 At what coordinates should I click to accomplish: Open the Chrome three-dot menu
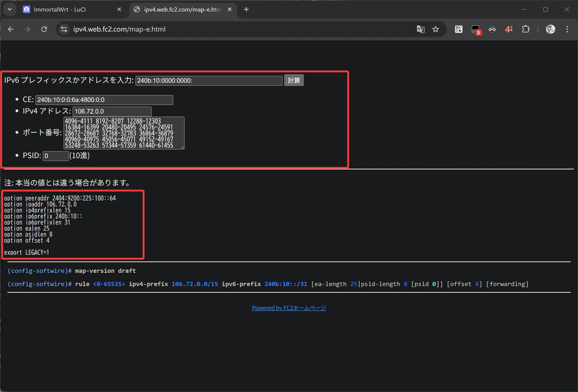pyautogui.click(x=567, y=29)
